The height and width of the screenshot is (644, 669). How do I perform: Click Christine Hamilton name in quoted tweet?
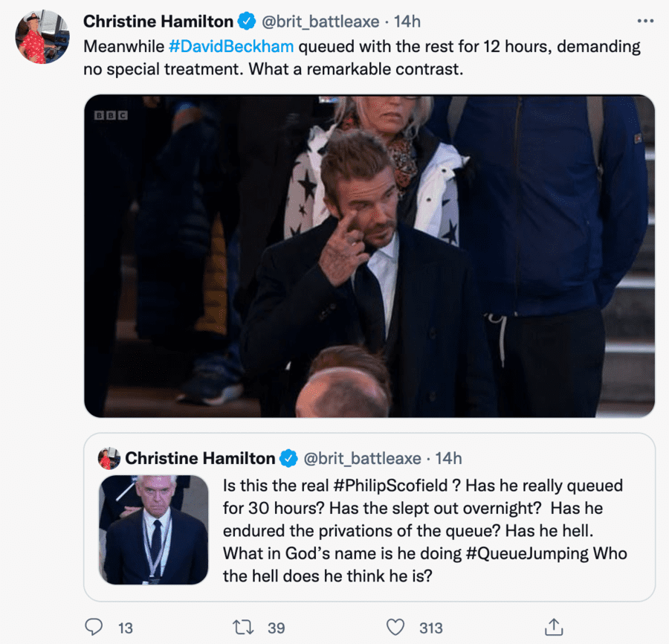pyautogui.click(x=200, y=458)
